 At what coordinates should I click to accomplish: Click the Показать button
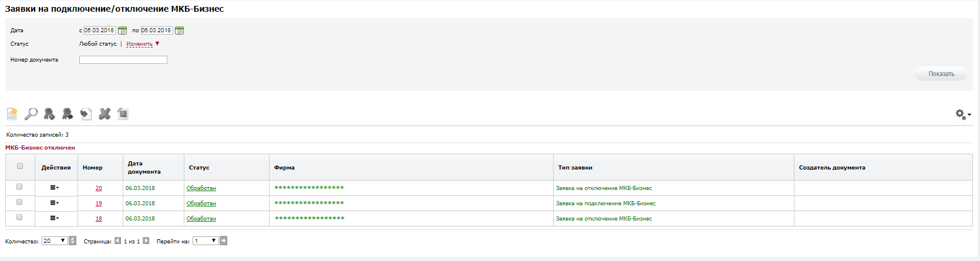tap(941, 74)
